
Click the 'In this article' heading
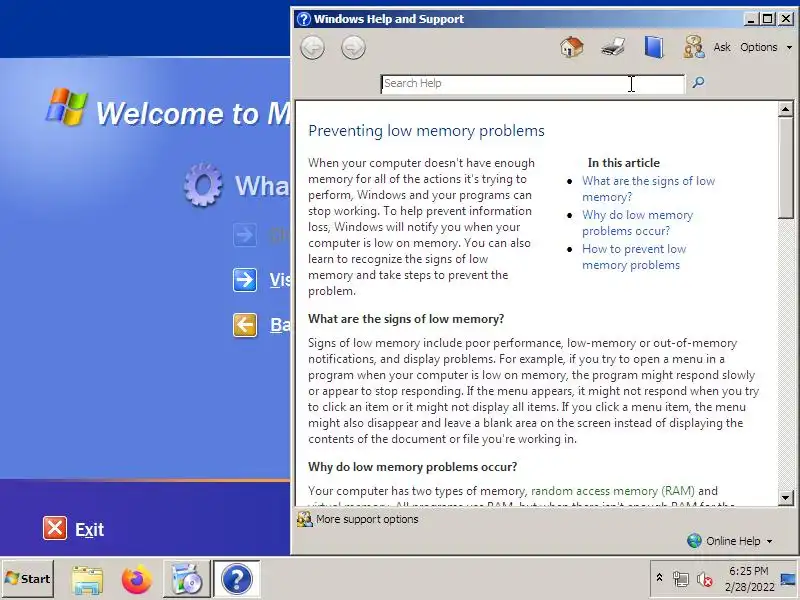pos(623,163)
